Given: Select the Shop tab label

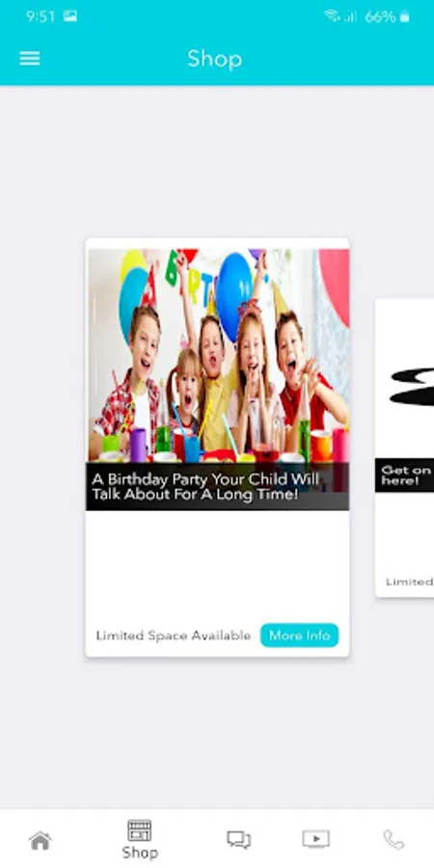Looking at the screenshot, I should 140,853.
